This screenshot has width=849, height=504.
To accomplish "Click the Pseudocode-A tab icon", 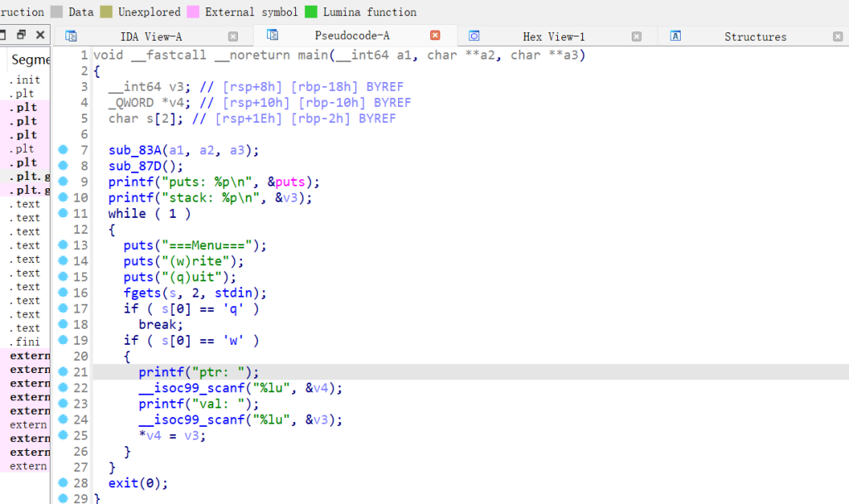I will (x=273, y=36).
